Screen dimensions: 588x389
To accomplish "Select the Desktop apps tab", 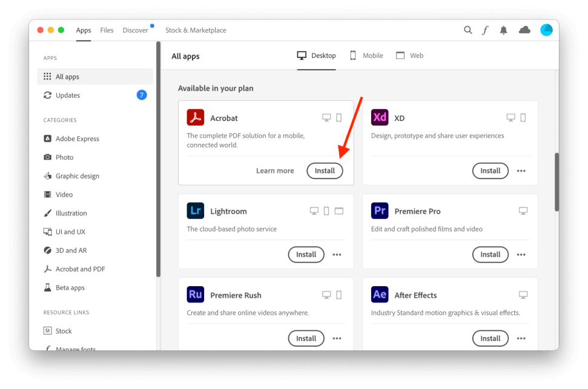I will point(316,56).
